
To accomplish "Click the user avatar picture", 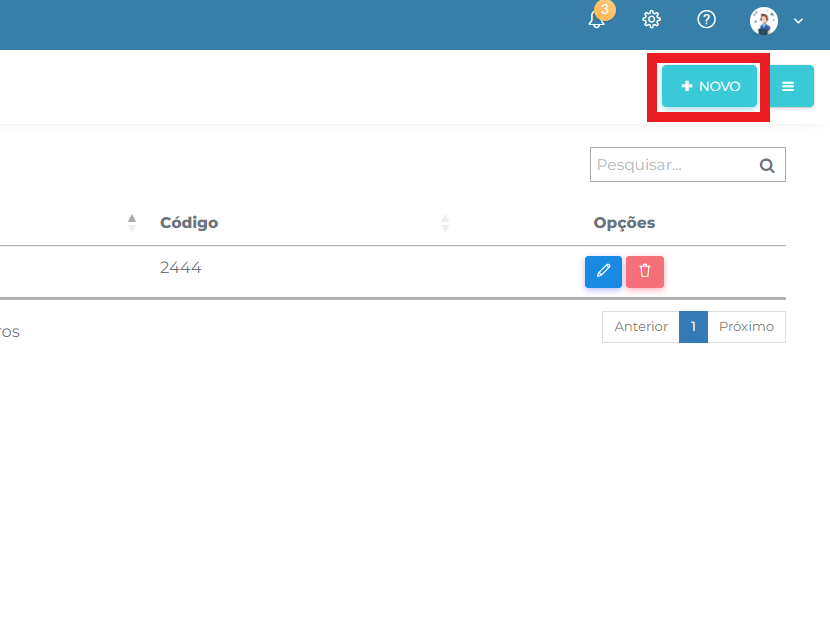I will (x=764, y=21).
